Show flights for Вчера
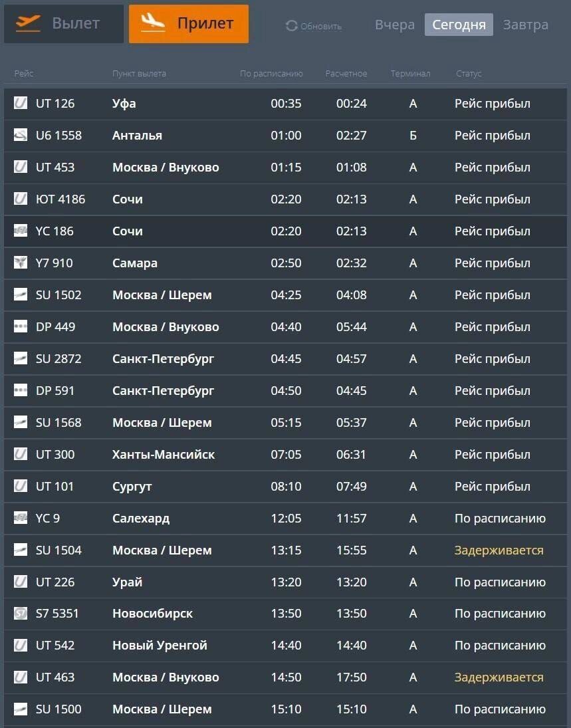Viewport: 571px width, 728px height. (x=395, y=25)
